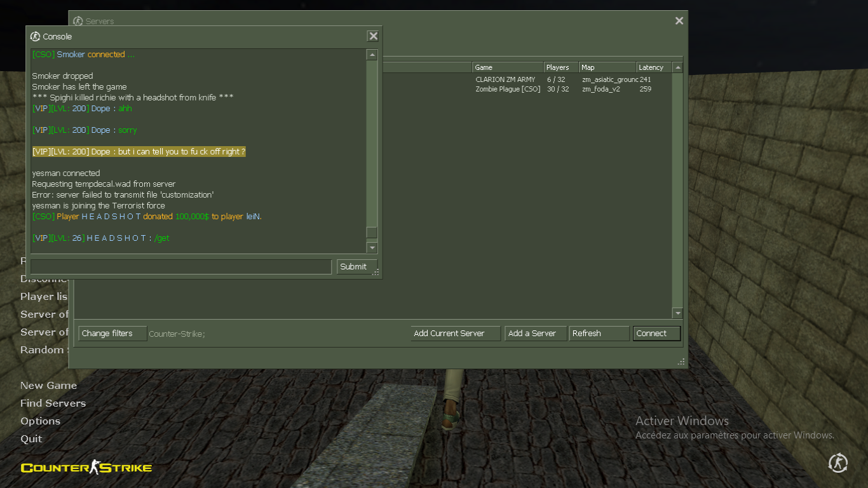Refresh the server list

tap(599, 334)
